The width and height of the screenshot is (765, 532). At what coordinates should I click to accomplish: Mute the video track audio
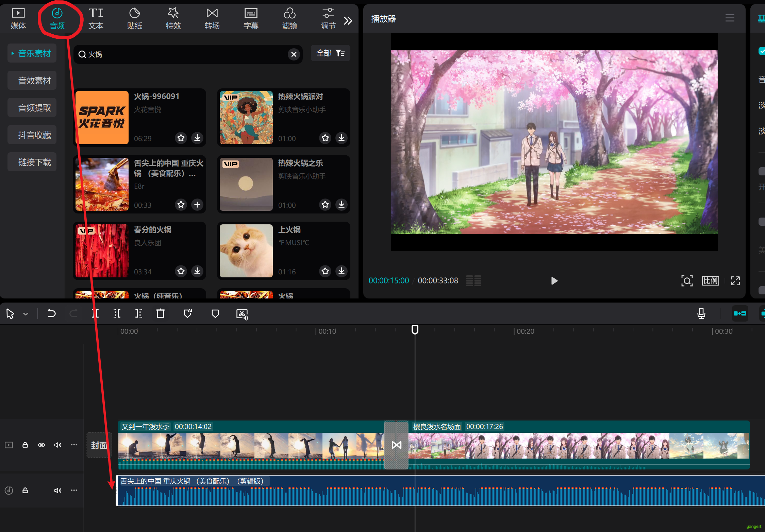tap(58, 445)
